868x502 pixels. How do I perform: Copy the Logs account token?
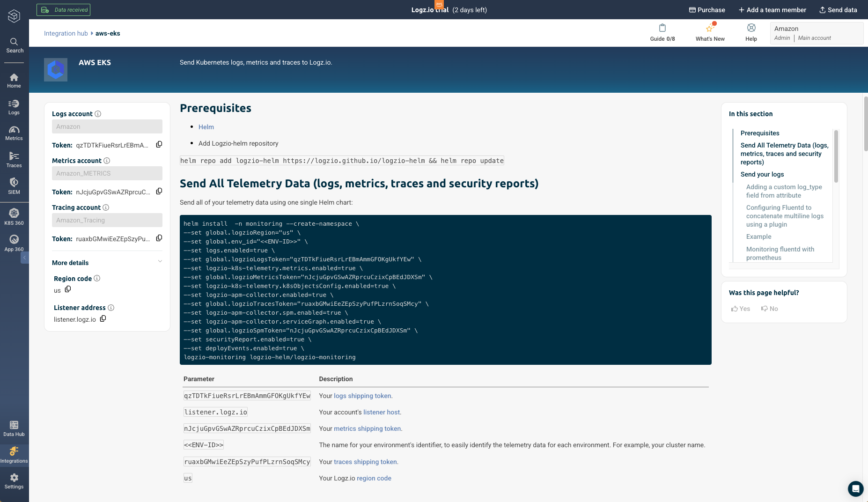tap(159, 145)
